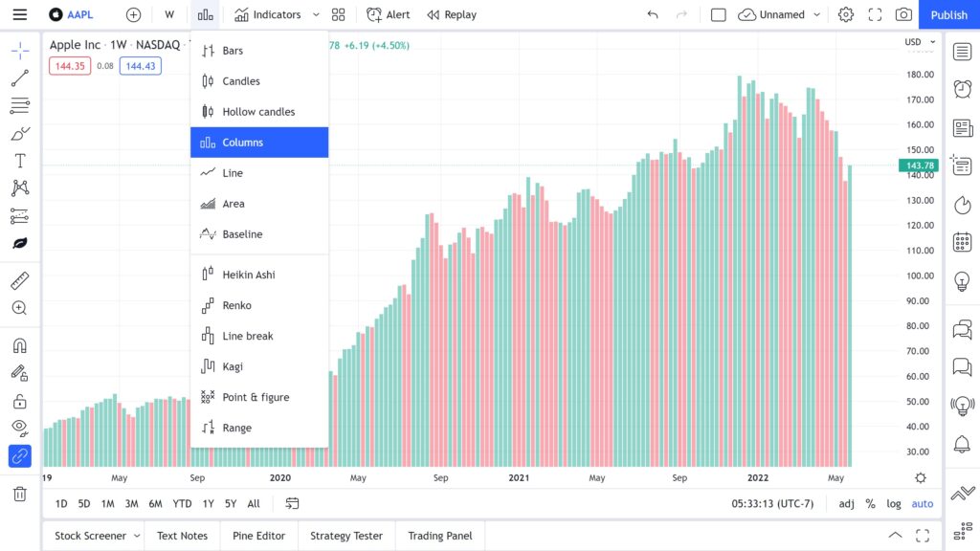Open the go to date calendar icon
The width and height of the screenshot is (980, 551).
pos(292,503)
